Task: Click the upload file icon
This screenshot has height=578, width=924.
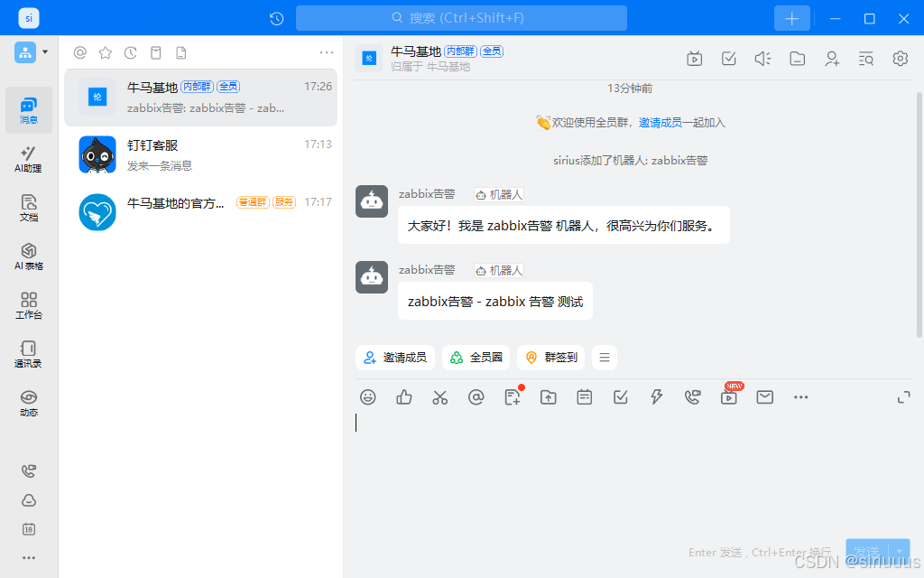Action: (549, 397)
